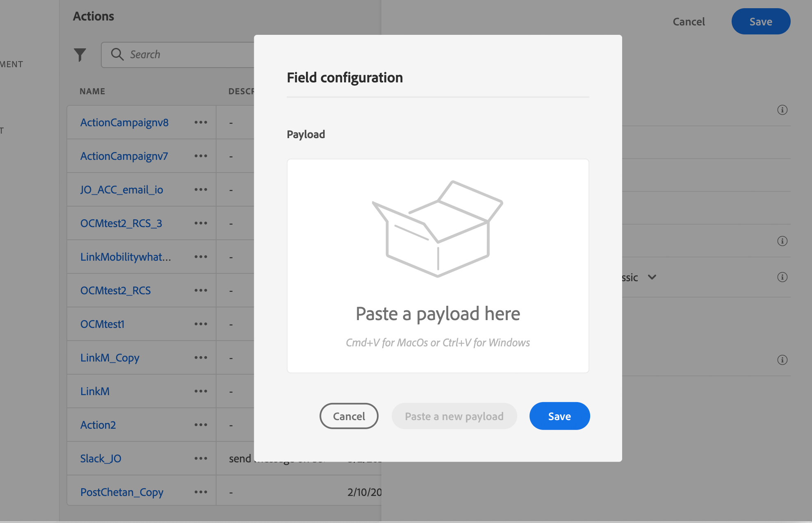The image size is (812, 523).
Task: Open more options for Slack_JO
Action: 201,459
